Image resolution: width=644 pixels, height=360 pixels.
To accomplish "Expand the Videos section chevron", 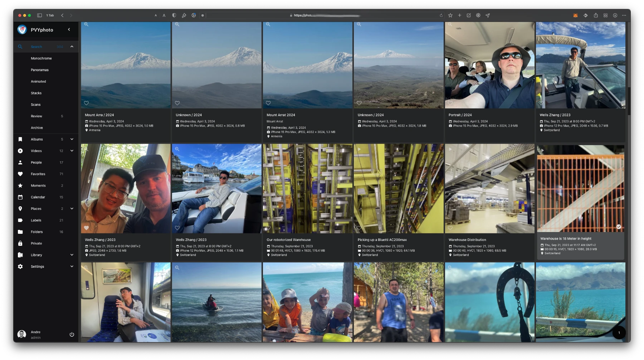I will 72,151.
